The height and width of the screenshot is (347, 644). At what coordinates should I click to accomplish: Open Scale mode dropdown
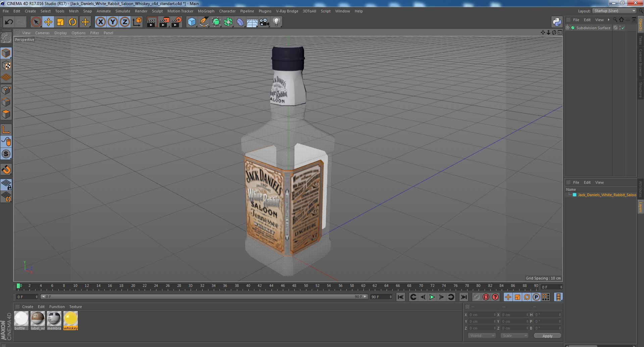click(x=514, y=336)
